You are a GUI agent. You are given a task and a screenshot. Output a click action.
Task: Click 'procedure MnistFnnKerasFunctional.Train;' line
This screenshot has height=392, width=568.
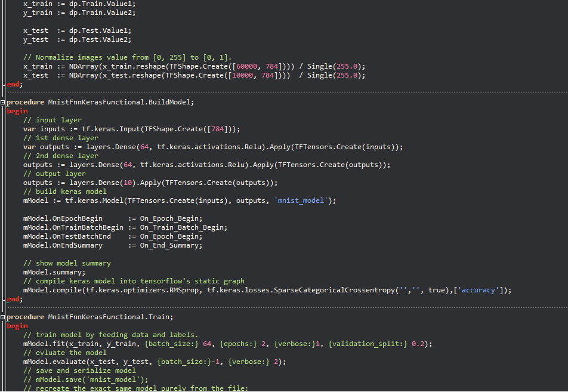90,317
